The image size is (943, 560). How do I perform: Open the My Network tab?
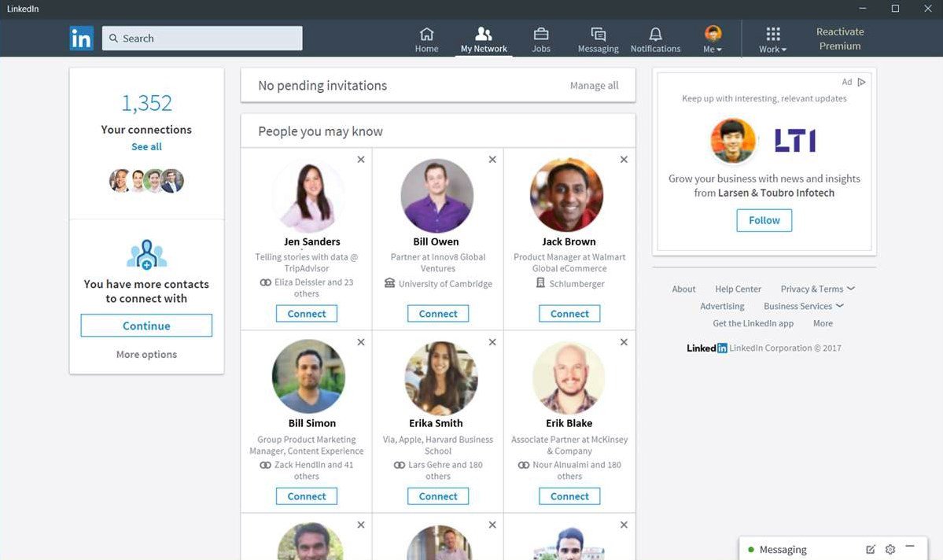point(484,39)
